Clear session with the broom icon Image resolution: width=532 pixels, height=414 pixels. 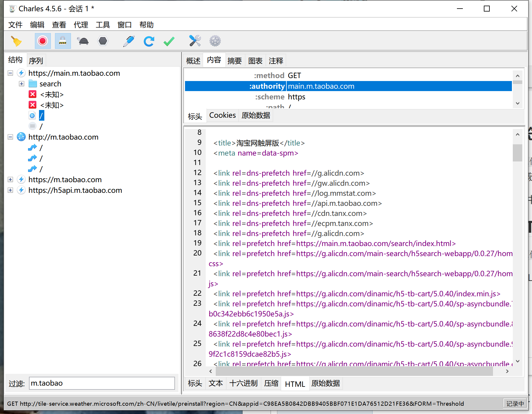(16, 41)
